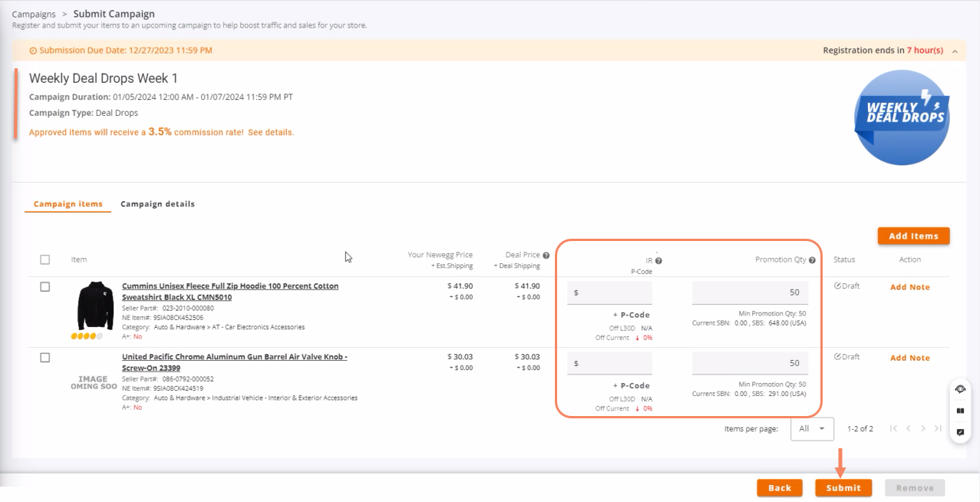Open the See details commission link

271,132
